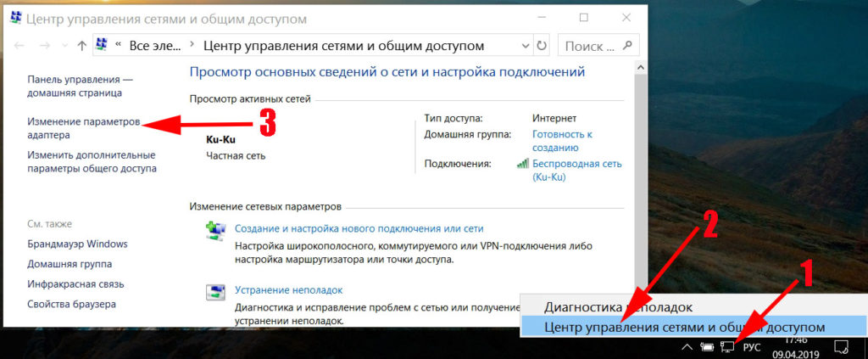Viewport: 868px width, 359px height.
Task: Click the refresh button beside address bar
Action: (542, 46)
